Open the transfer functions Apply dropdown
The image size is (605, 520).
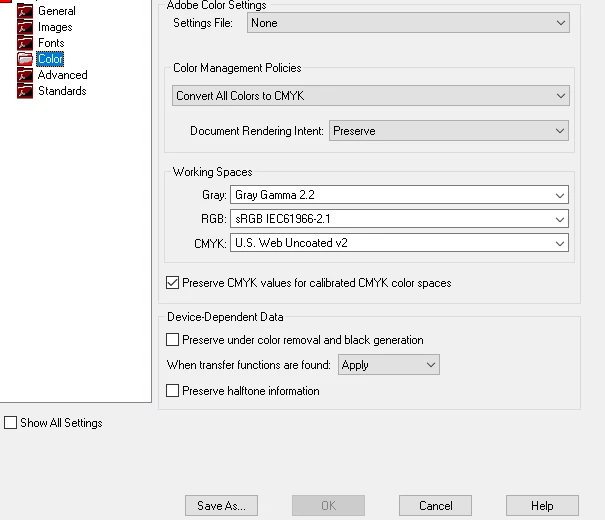coord(389,365)
